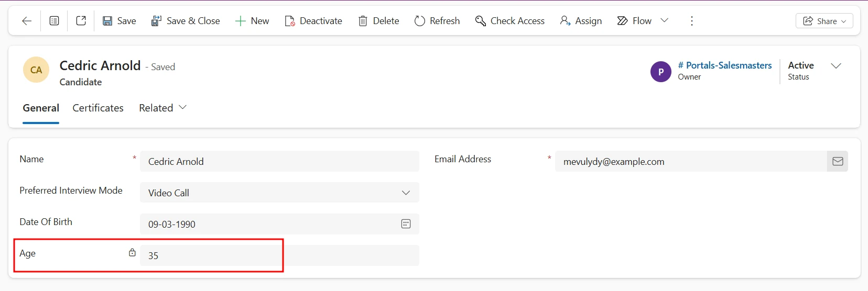Click Save & Close
The image size is (868, 291).
point(186,21)
